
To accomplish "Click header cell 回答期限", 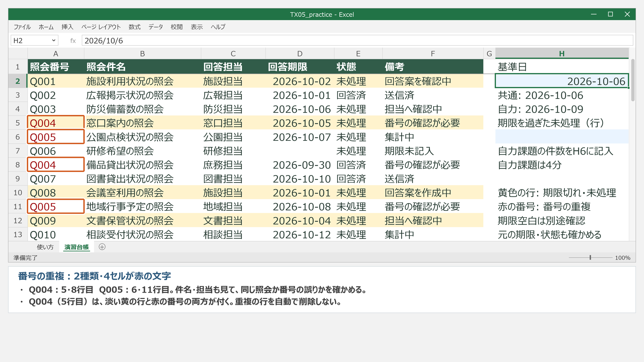I will coord(300,67).
